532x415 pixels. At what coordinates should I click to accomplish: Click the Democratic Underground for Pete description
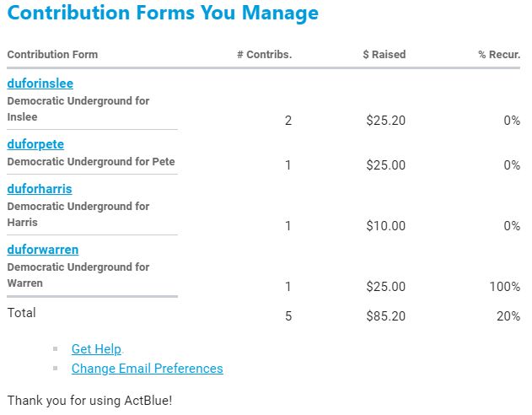coord(91,161)
